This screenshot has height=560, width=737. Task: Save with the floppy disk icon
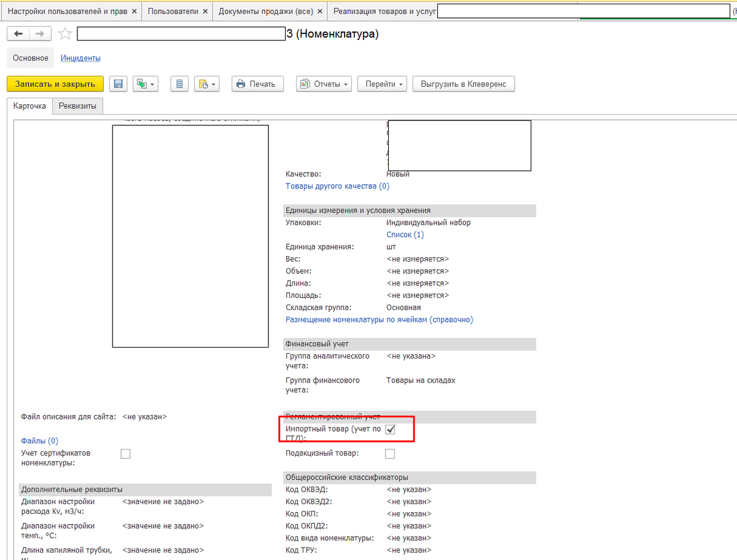click(119, 84)
